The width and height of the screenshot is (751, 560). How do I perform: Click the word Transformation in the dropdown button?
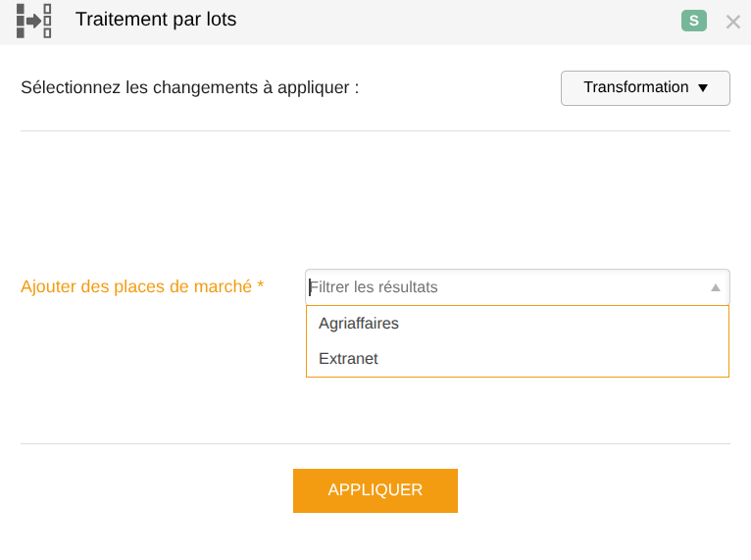coord(635,87)
